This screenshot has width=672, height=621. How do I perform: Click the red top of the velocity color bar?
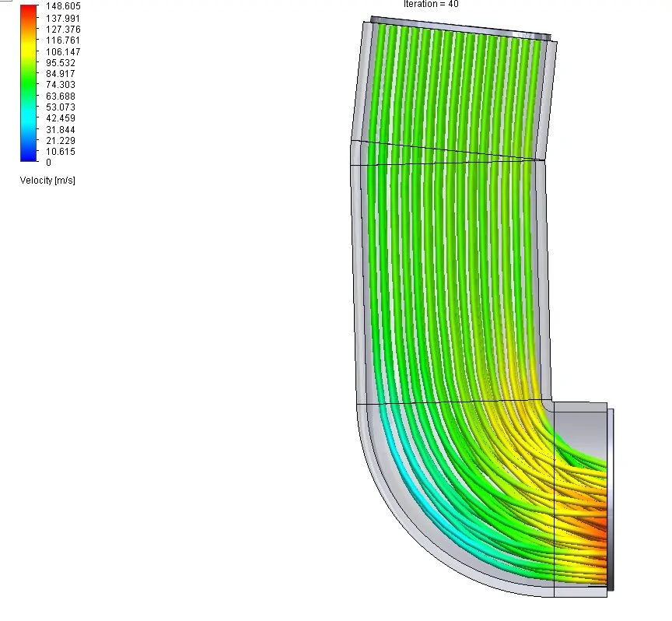click(x=26, y=9)
